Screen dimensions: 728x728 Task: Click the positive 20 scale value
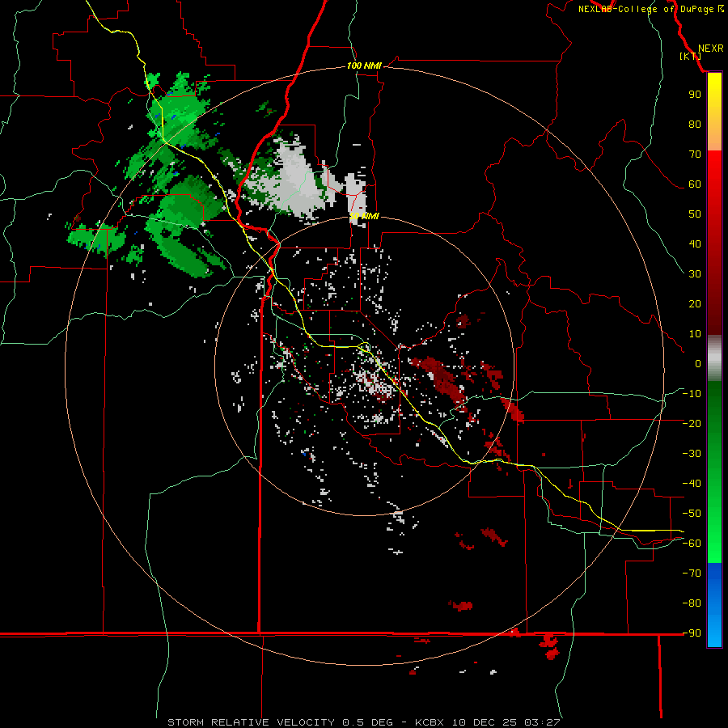pos(695,303)
